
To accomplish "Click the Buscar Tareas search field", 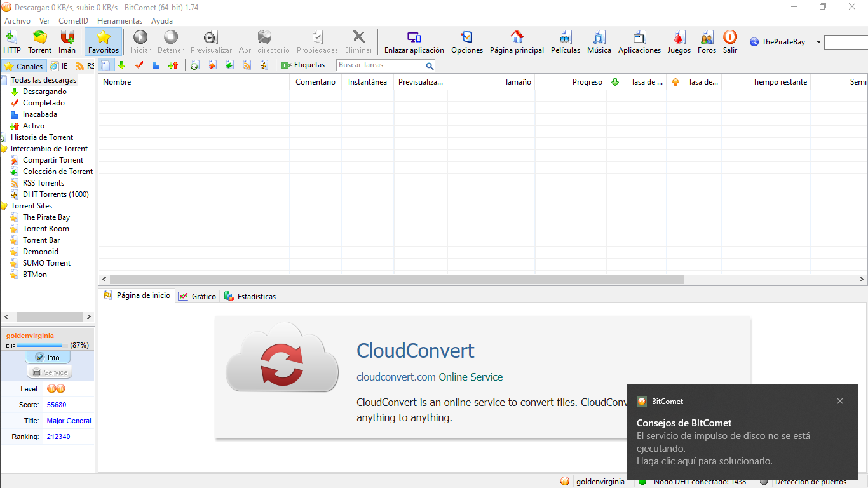I will (380, 65).
